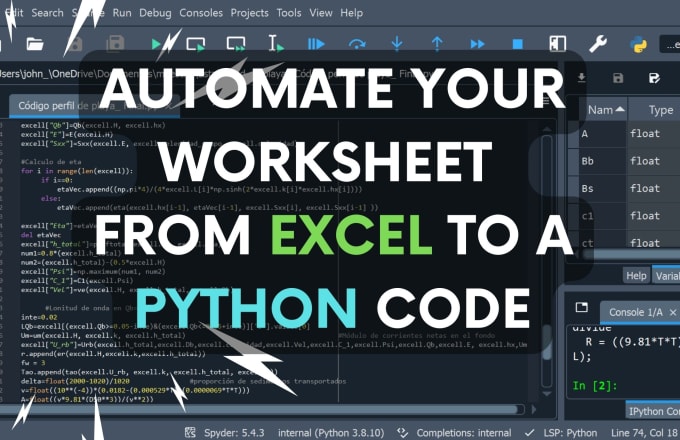Close the Console 1/A tab
This screenshot has width=680, height=440.
673,312
